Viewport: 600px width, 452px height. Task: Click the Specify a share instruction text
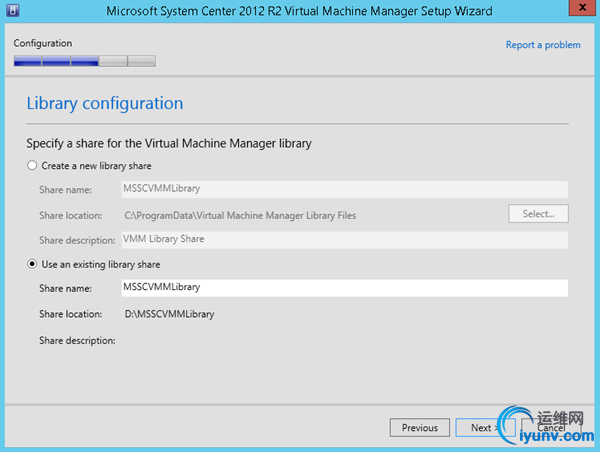169,144
